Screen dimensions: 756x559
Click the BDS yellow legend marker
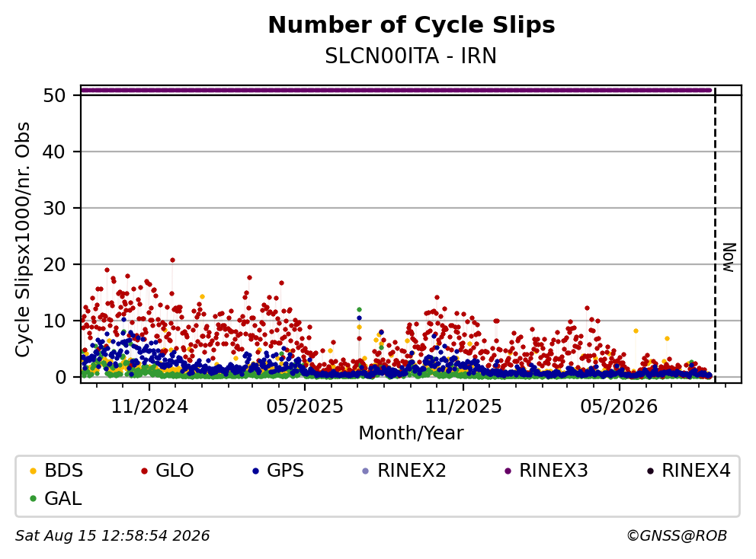pyautogui.click(x=33, y=471)
